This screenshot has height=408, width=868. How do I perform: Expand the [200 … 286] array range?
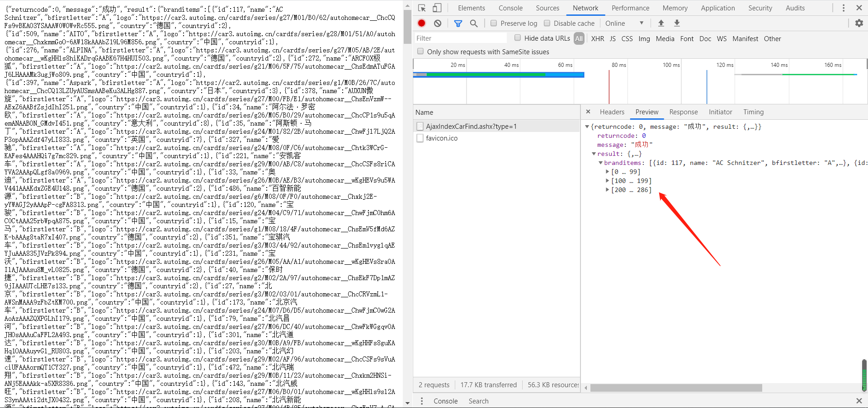coord(608,190)
